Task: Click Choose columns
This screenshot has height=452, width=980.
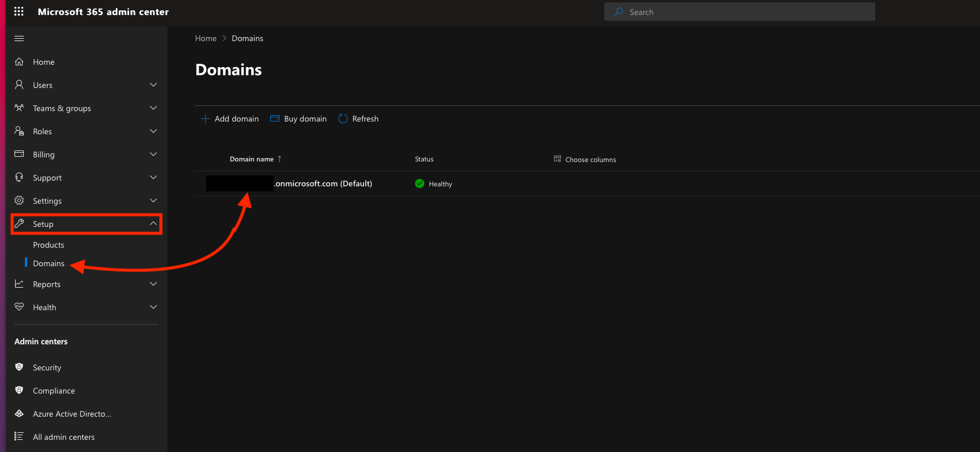Action: coord(585,159)
